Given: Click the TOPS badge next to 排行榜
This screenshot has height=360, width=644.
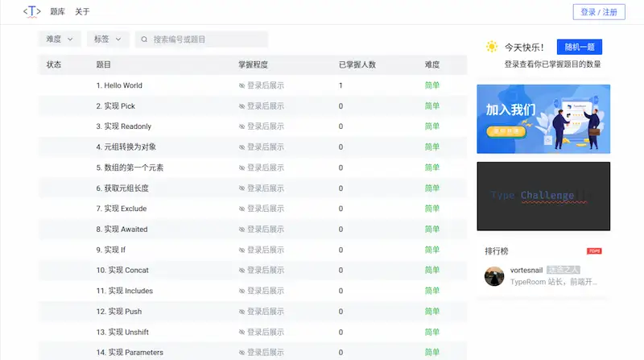Looking at the screenshot, I should (594, 251).
